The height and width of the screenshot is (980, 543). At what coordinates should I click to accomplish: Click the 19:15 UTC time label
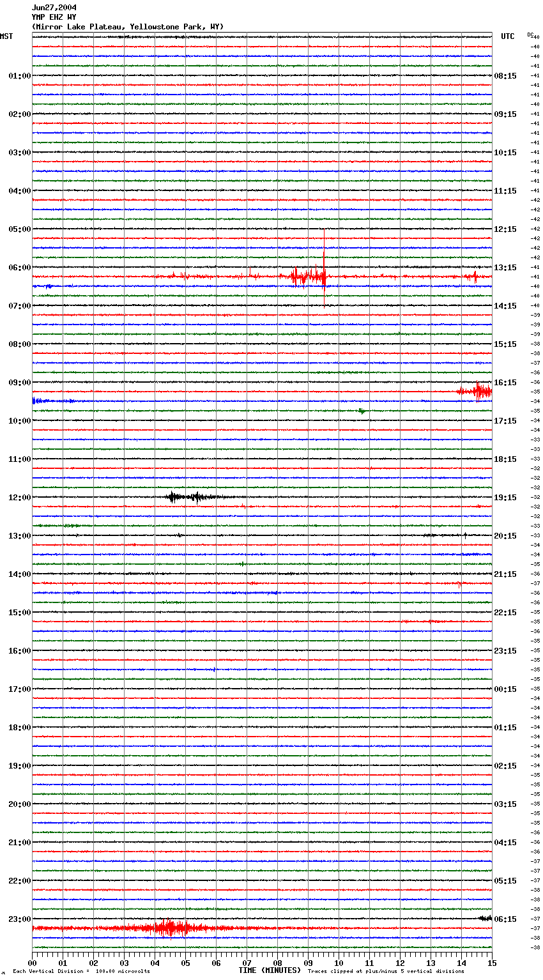(x=505, y=498)
